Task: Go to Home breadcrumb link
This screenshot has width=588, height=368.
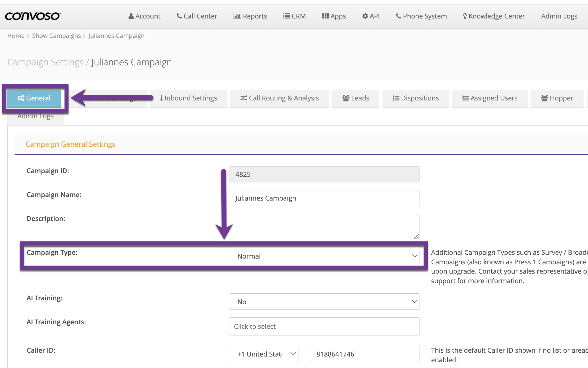Action: point(16,36)
